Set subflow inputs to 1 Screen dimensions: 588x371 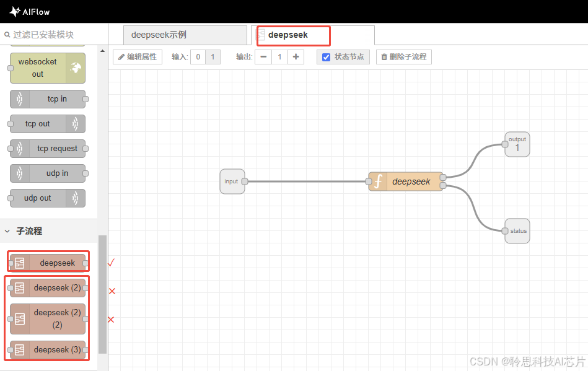pyautogui.click(x=213, y=57)
